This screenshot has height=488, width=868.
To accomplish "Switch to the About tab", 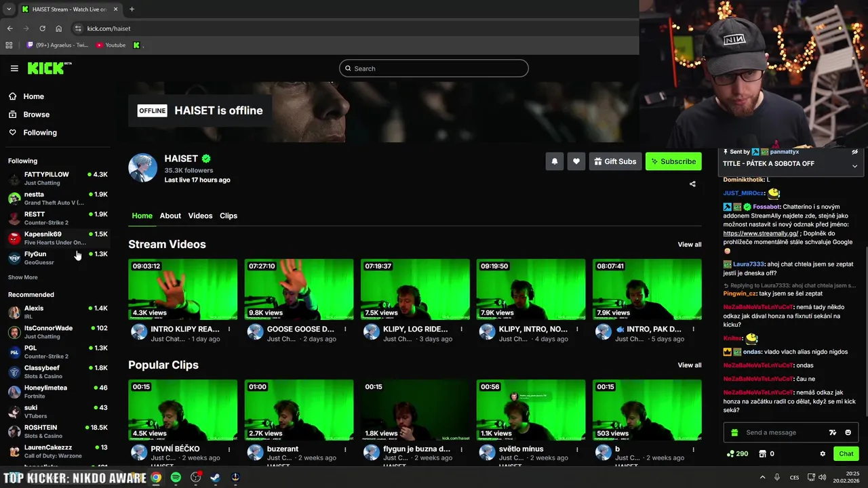I will pyautogui.click(x=170, y=216).
